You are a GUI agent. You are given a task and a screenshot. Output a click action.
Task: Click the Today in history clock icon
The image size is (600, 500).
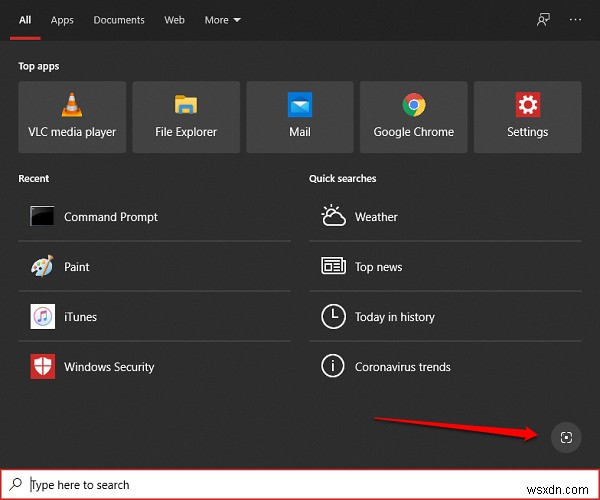tap(333, 316)
